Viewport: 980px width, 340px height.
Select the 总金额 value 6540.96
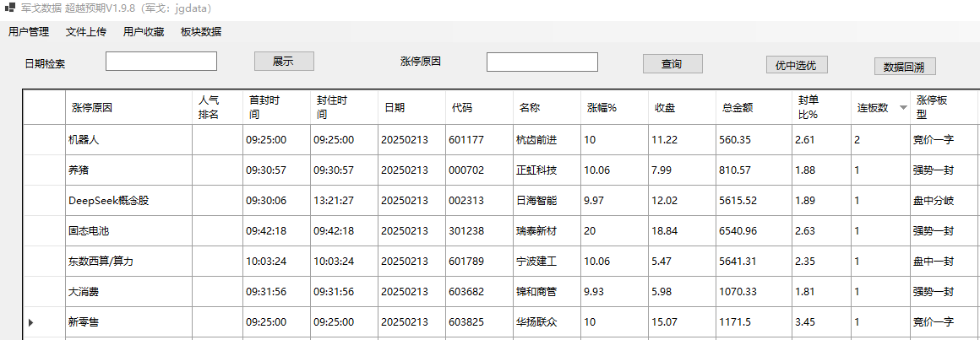pyautogui.click(x=753, y=231)
